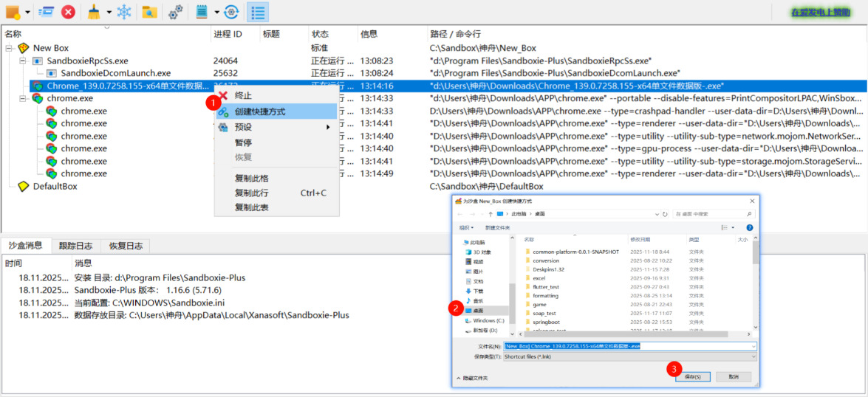Click the broom cleanup toolbar icon

click(x=95, y=12)
